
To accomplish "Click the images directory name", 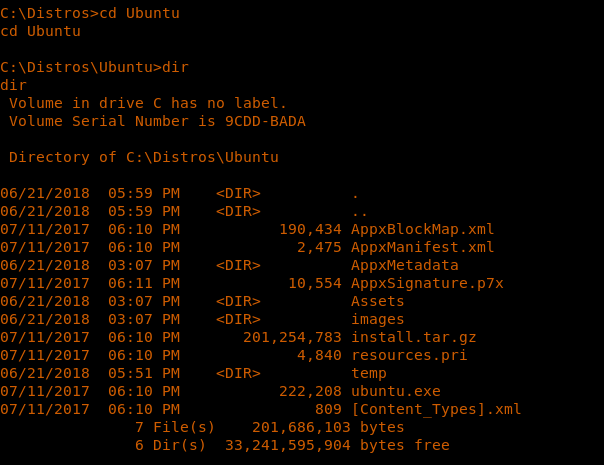I will (377, 319).
